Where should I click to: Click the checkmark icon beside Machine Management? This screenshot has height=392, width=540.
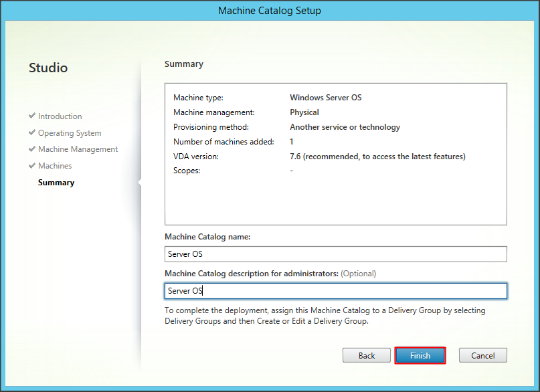click(32, 149)
